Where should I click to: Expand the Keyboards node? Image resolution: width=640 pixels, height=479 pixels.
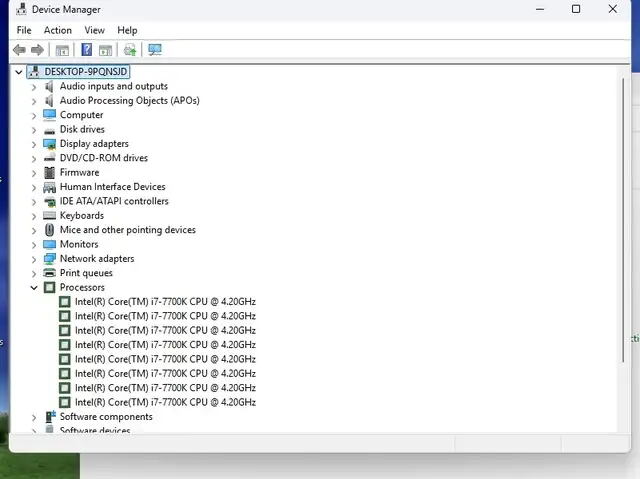(34, 216)
